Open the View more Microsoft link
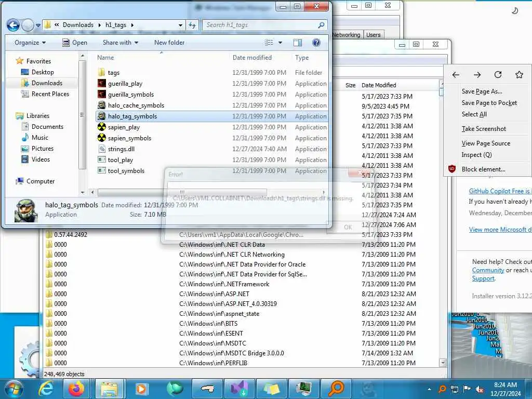The height and width of the screenshot is (399, 532). coord(500,229)
